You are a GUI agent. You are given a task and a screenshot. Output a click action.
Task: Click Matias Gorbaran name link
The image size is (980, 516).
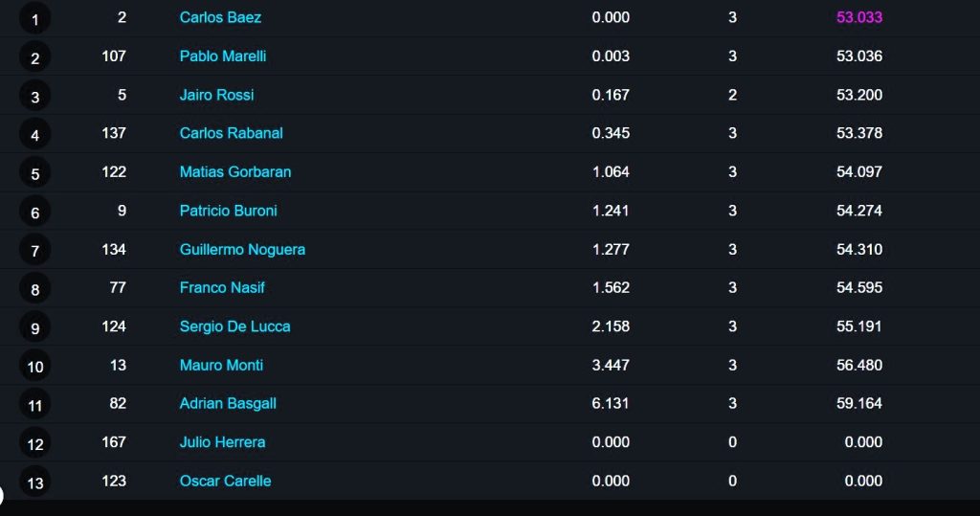point(235,172)
